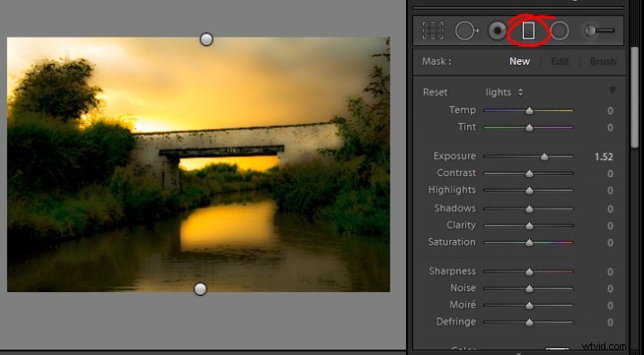644x355 pixels.
Task: Click the Shadows value field
Action: coord(611,209)
